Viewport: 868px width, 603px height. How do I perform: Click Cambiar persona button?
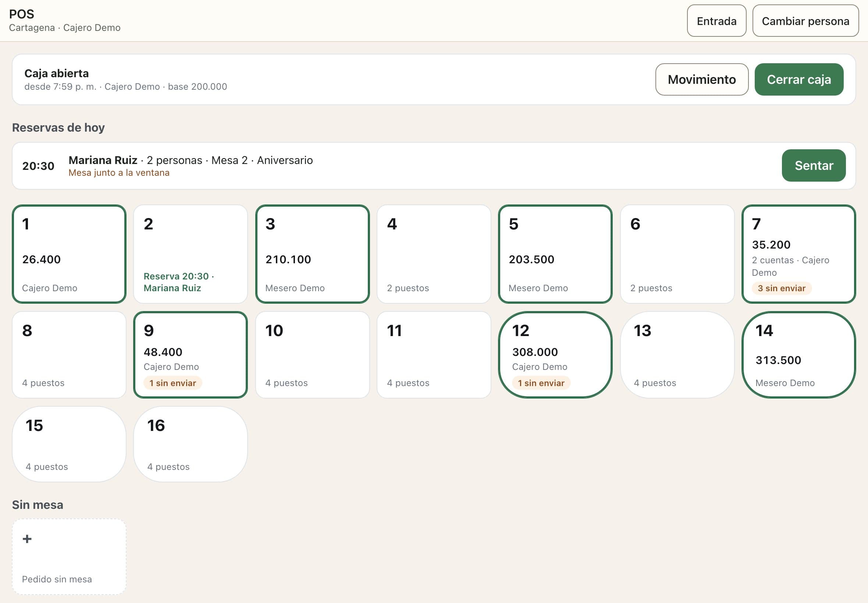[805, 21]
